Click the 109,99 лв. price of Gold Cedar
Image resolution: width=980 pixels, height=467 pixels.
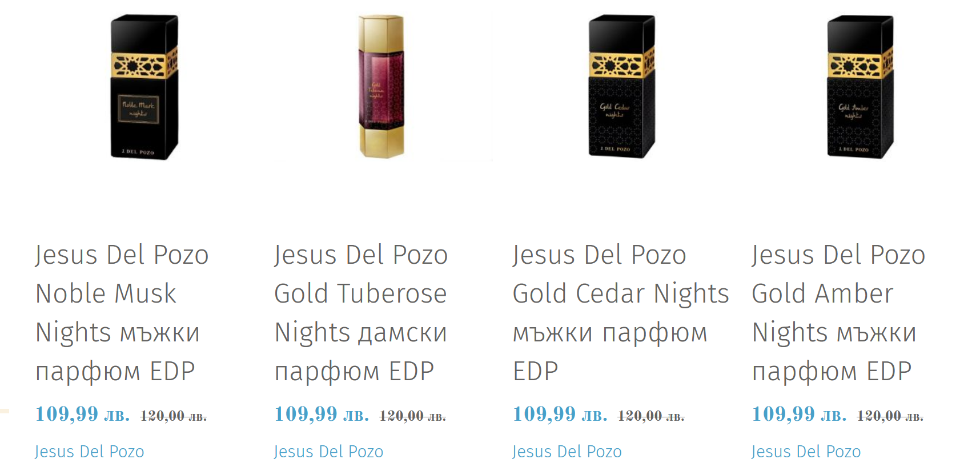point(560,414)
